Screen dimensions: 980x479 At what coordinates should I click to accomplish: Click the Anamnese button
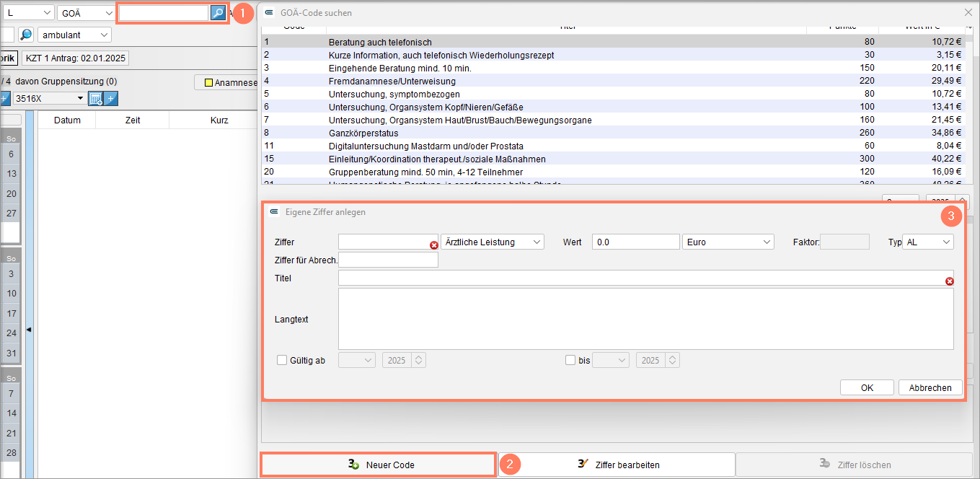pyautogui.click(x=226, y=82)
